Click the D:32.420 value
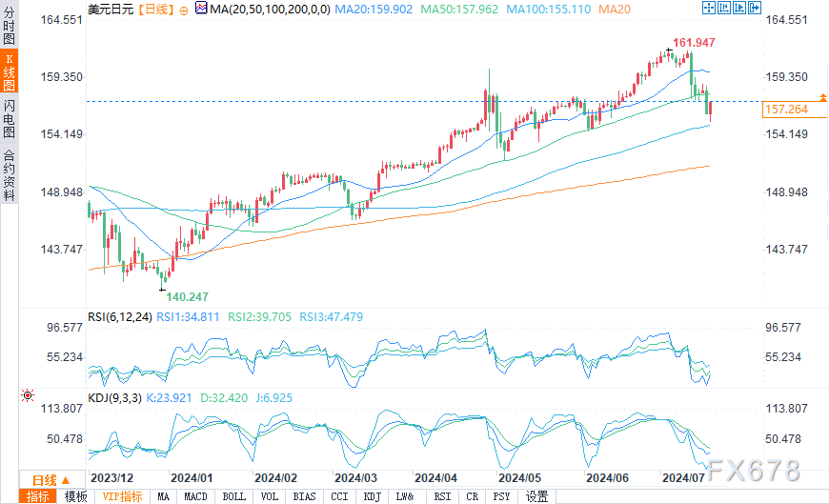829x504 pixels. point(224,398)
